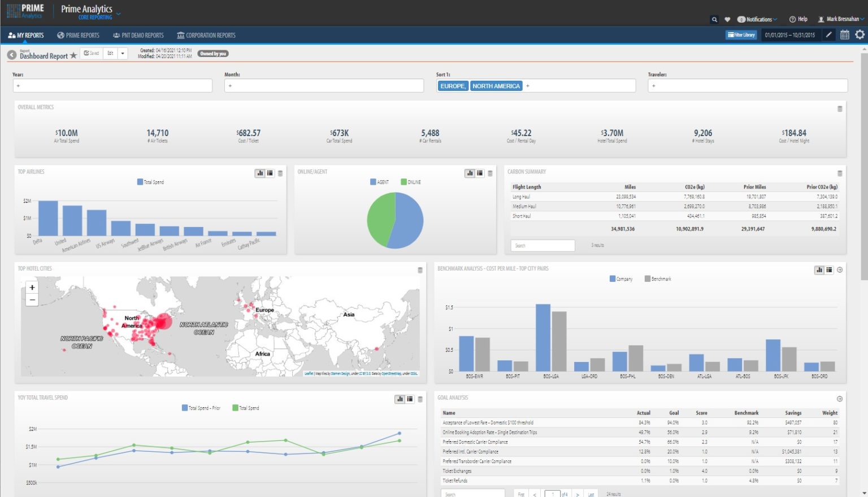Click the favorites heart icon in top bar

(x=728, y=19)
